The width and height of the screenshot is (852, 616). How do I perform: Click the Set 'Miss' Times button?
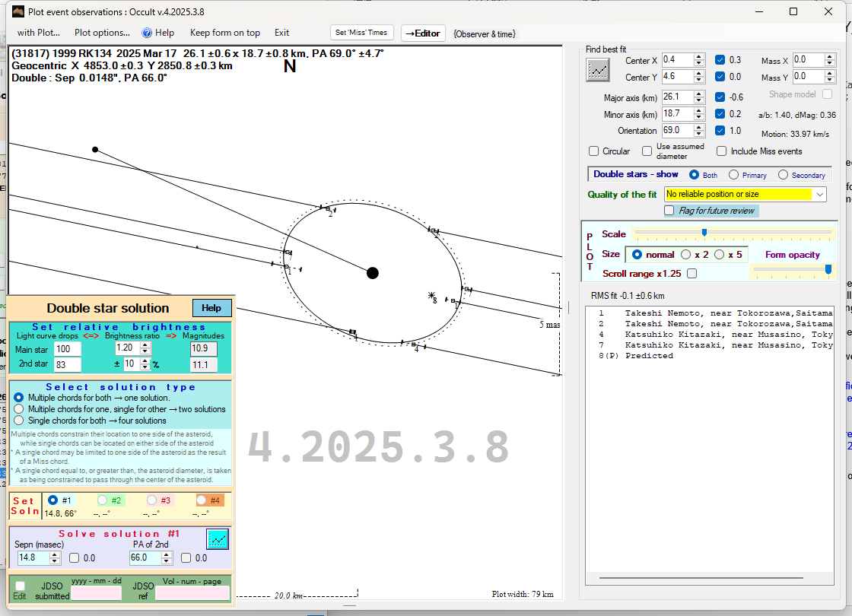(x=362, y=33)
